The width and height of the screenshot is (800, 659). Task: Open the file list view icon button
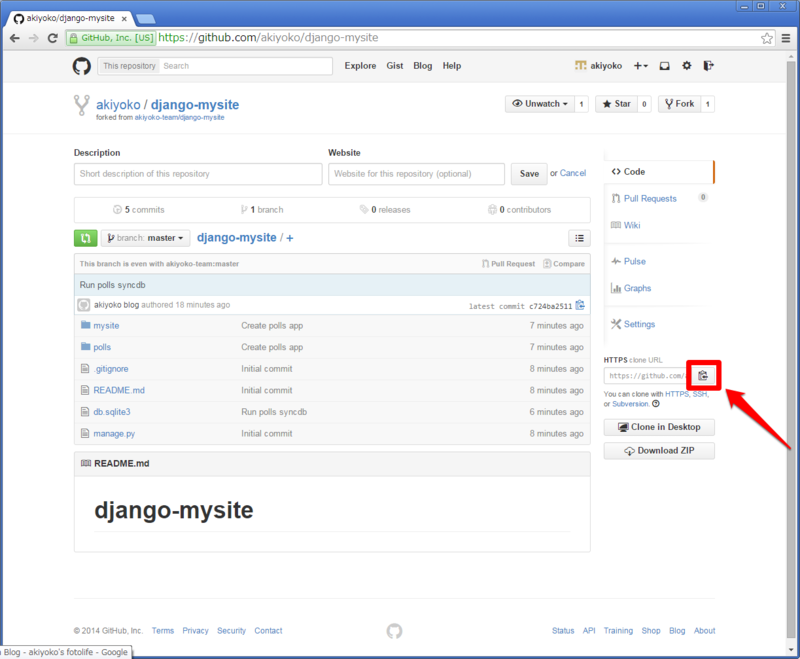(579, 238)
